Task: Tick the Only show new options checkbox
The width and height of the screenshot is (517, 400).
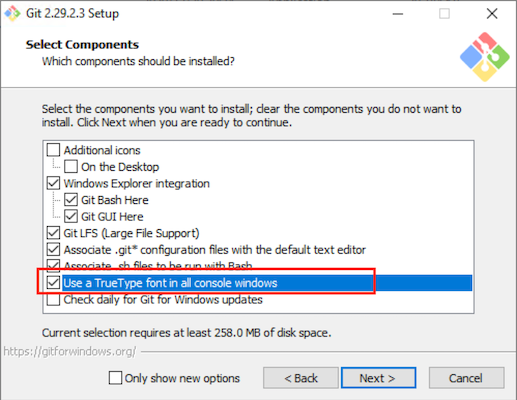Action: pyautogui.click(x=115, y=378)
